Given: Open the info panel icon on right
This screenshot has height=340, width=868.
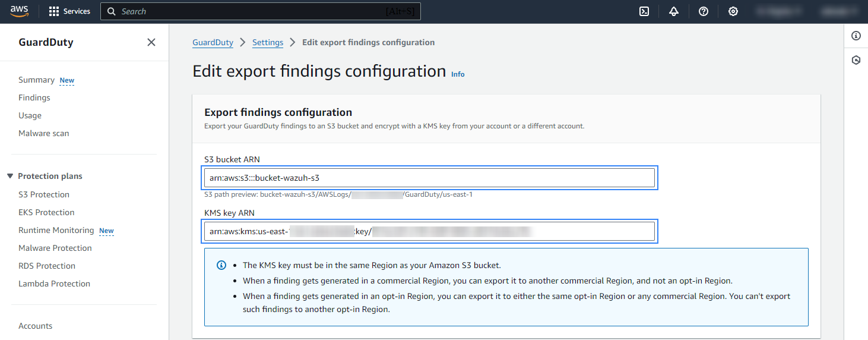Looking at the screenshot, I should (x=856, y=36).
